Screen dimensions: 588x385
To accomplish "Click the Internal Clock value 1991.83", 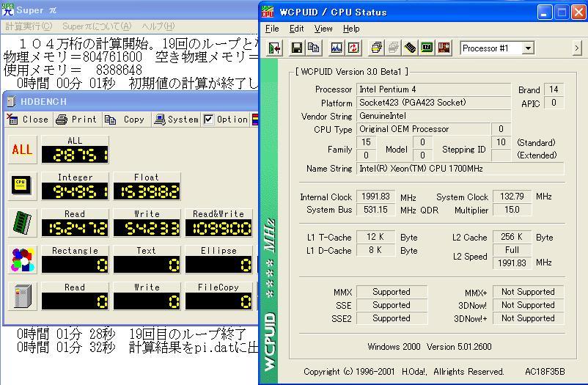I will [375, 197].
